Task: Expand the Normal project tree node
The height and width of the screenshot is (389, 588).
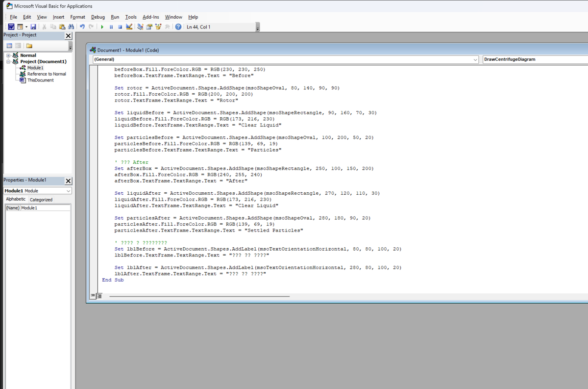Action: coord(8,55)
